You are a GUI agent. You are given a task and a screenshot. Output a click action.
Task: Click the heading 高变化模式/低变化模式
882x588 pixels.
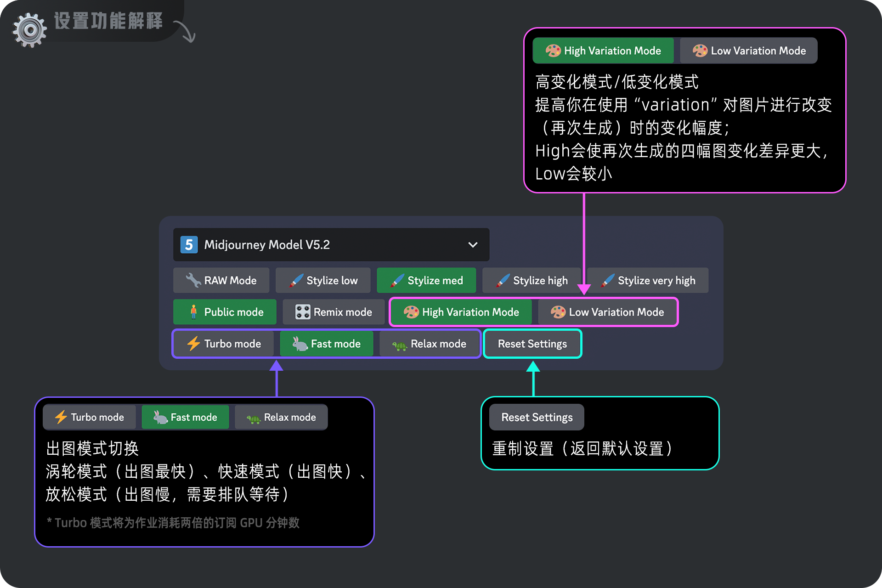pos(617,82)
